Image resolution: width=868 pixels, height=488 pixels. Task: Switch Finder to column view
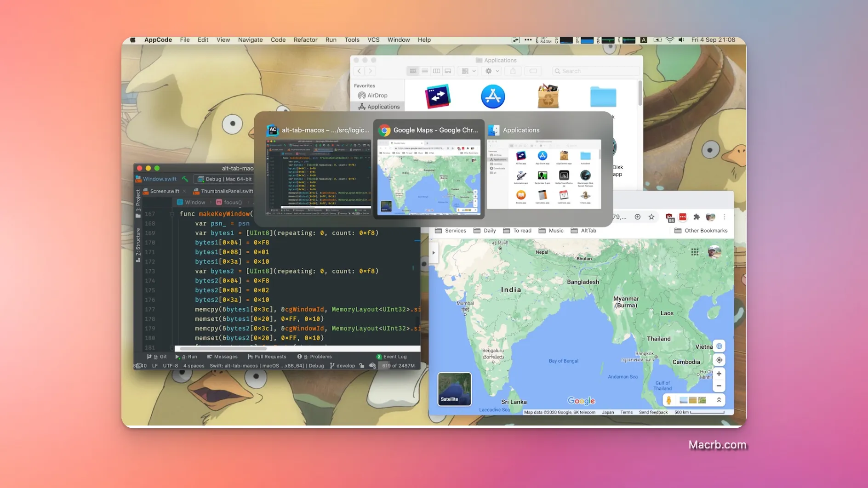click(436, 71)
